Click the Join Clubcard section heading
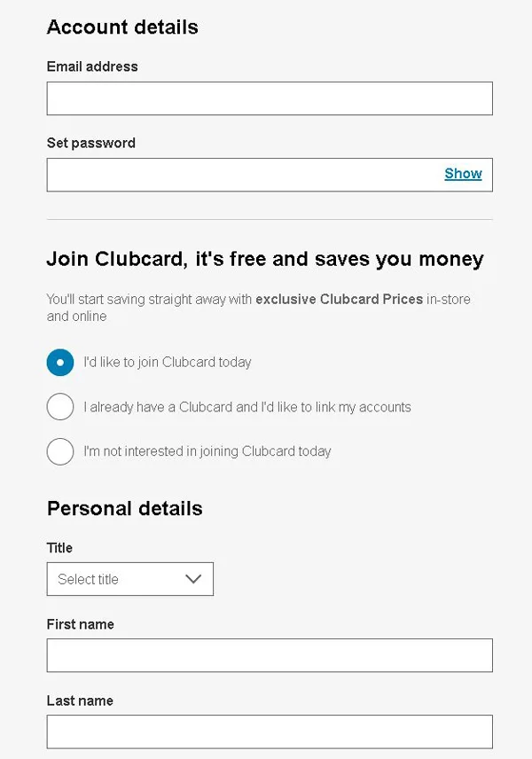 click(265, 259)
